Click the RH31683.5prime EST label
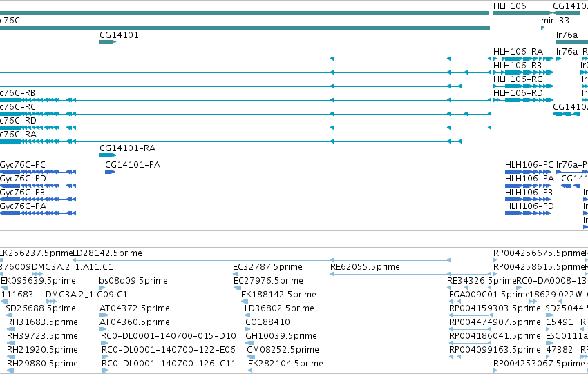This screenshot has height=374, width=588. [x=42, y=322]
